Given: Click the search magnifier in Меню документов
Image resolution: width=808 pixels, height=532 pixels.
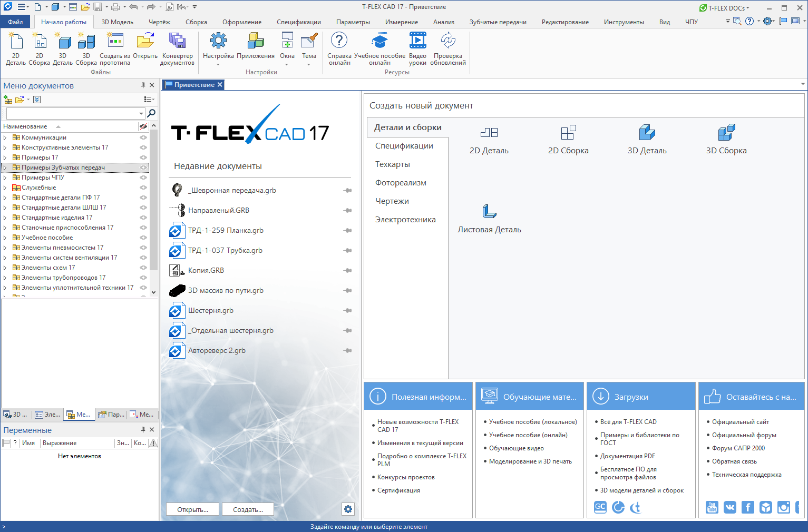Looking at the screenshot, I should [152, 113].
